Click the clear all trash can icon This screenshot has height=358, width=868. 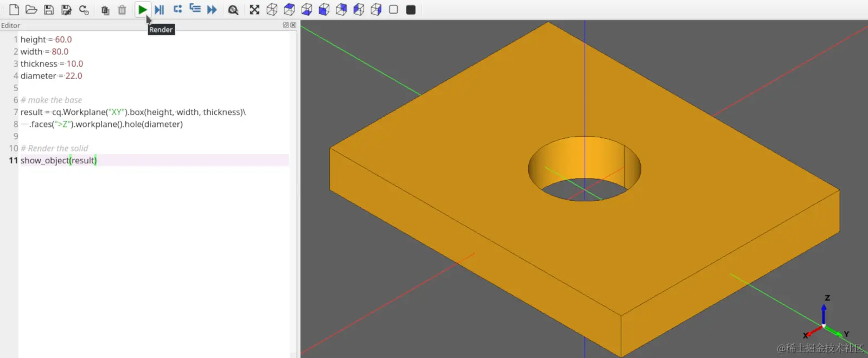(x=122, y=10)
